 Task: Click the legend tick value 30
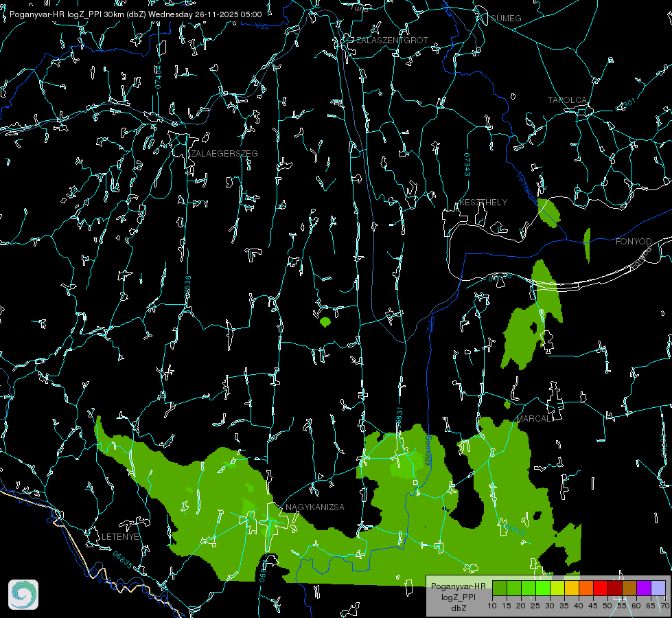(550, 606)
